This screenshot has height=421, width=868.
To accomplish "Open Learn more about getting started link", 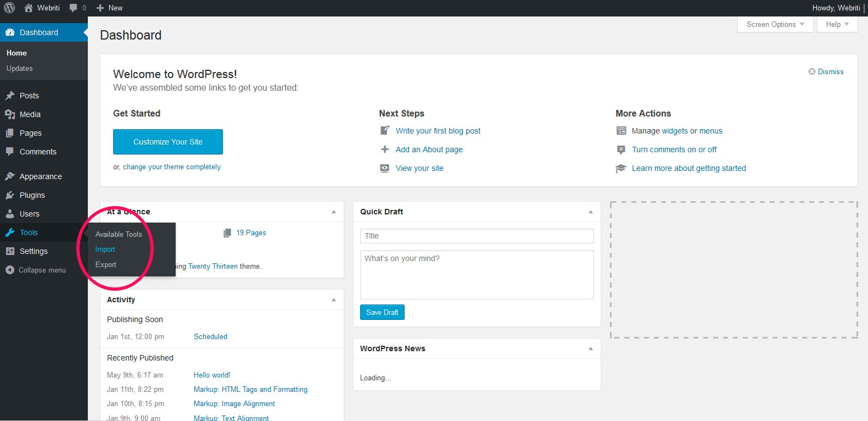I will pos(689,168).
